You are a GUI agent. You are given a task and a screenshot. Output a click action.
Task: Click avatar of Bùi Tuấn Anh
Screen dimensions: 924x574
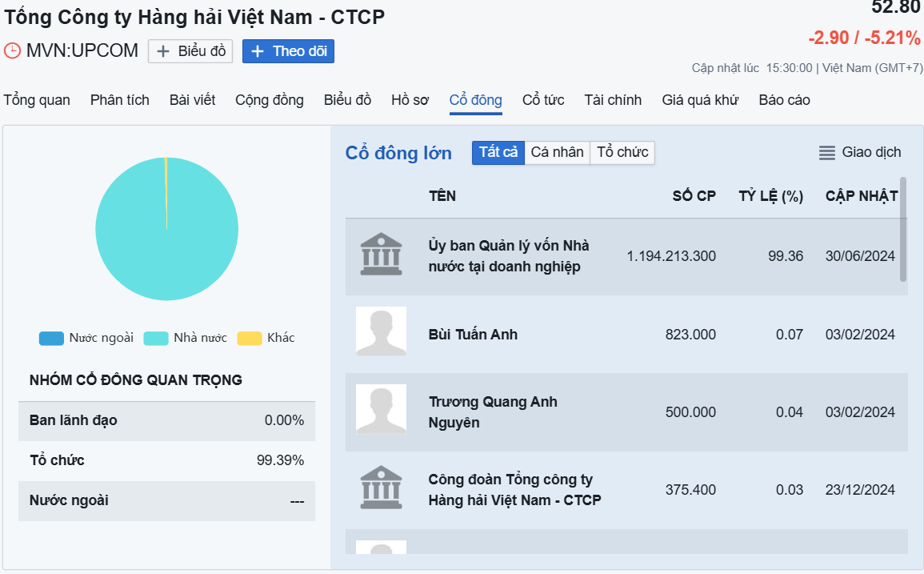(382, 331)
